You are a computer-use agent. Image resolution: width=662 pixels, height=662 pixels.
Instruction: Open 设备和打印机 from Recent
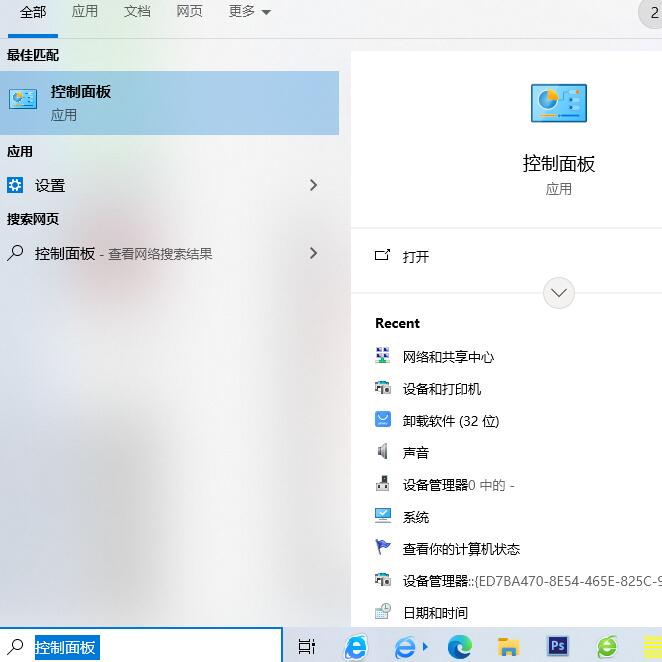(442, 389)
